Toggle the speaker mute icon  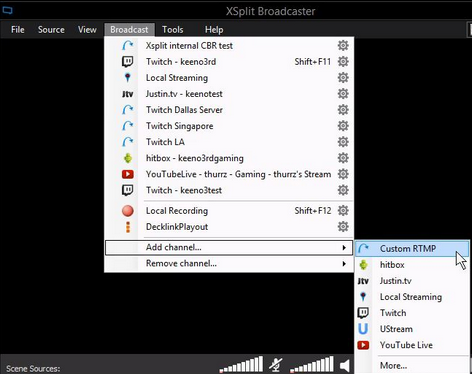[x=345, y=366]
